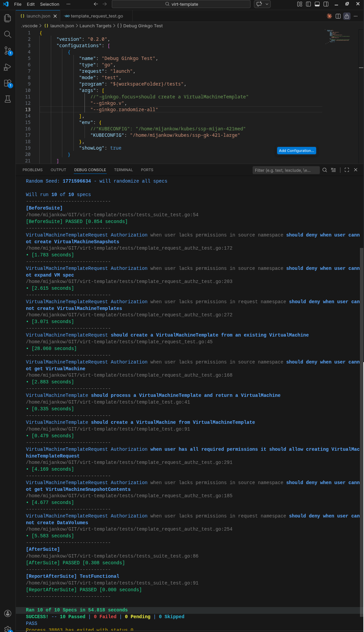Open the Copilot chat dropdown arrow

pyautogui.click(x=267, y=4)
